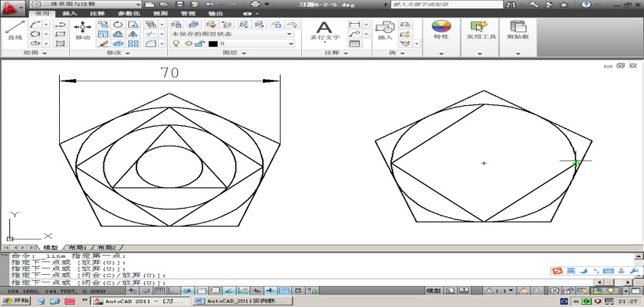Image resolution: width=644 pixels, height=307 pixels.
Task: Click the Windows 开始 start button
Action: coord(16,301)
